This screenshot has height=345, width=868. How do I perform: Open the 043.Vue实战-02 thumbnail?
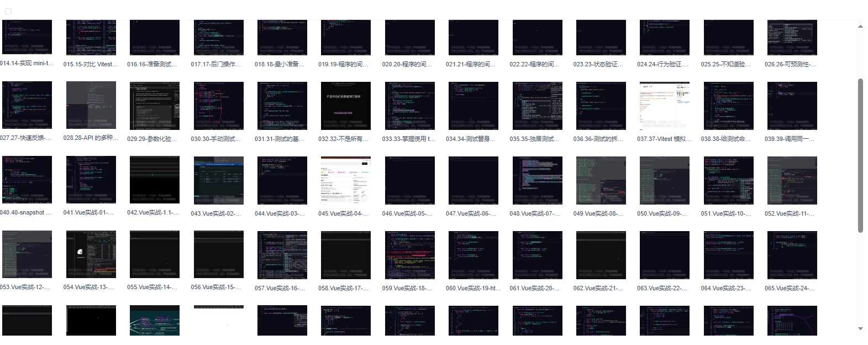(x=218, y=180)
